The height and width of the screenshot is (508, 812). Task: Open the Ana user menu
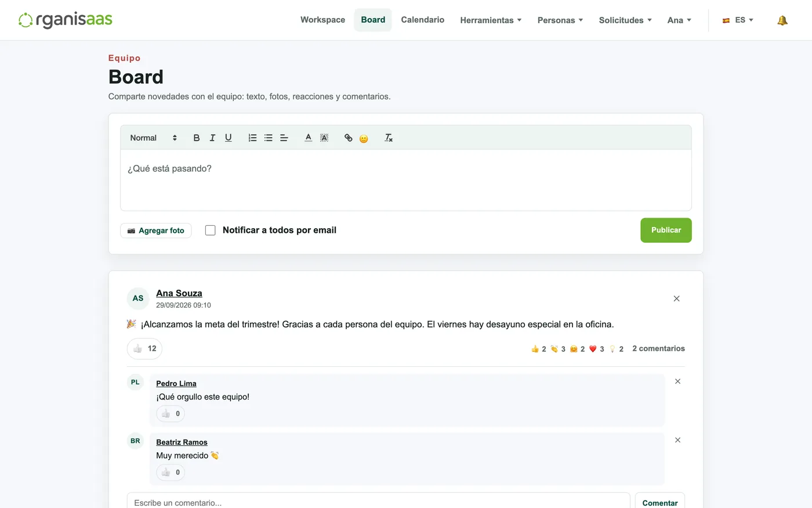pos(679,20)
